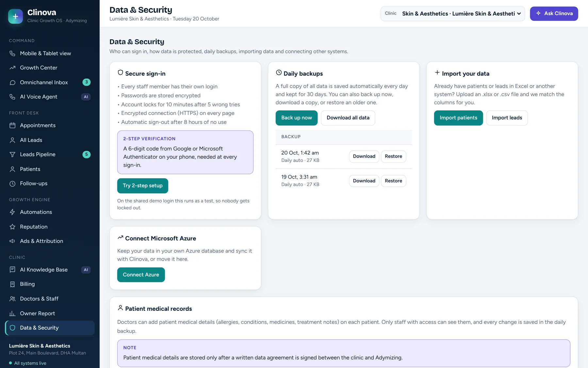The width and height of the screenshot is (588, 368).
Task: Click the shield icon beside Secure sign-in
Action: point(120,73)
